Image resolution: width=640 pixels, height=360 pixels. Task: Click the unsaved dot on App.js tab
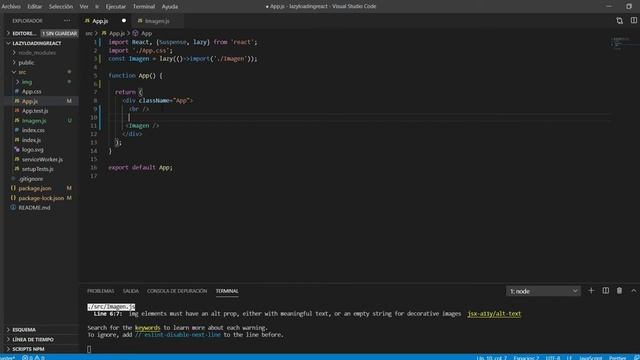[124, 21]
